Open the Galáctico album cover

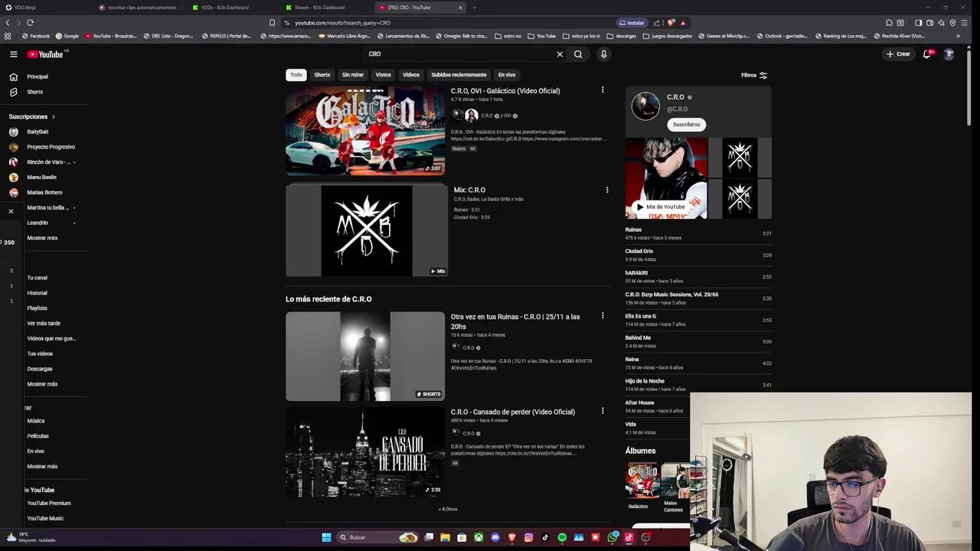click(642, 480)
